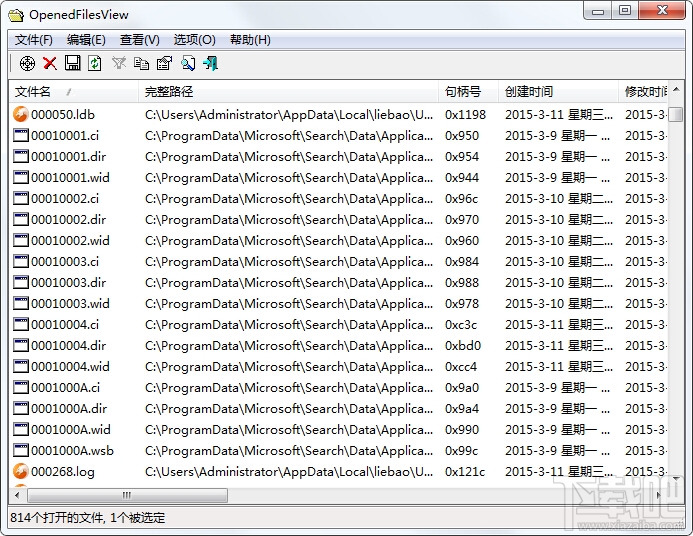Click the window icon beside 0001000A.ci
693x536 pixels.
tap(20, 387)
